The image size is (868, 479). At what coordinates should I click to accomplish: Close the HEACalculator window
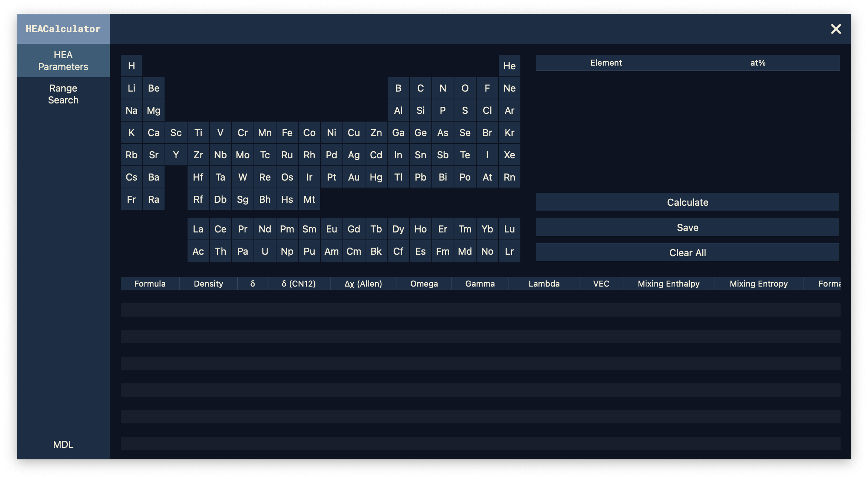[x=836, y=29]
